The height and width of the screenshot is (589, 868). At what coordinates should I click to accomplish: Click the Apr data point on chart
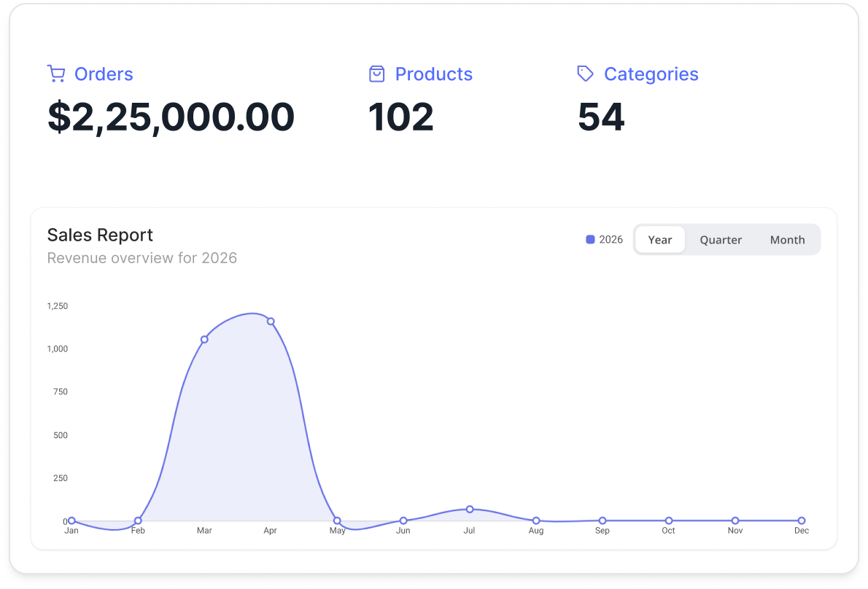(271, 321)
